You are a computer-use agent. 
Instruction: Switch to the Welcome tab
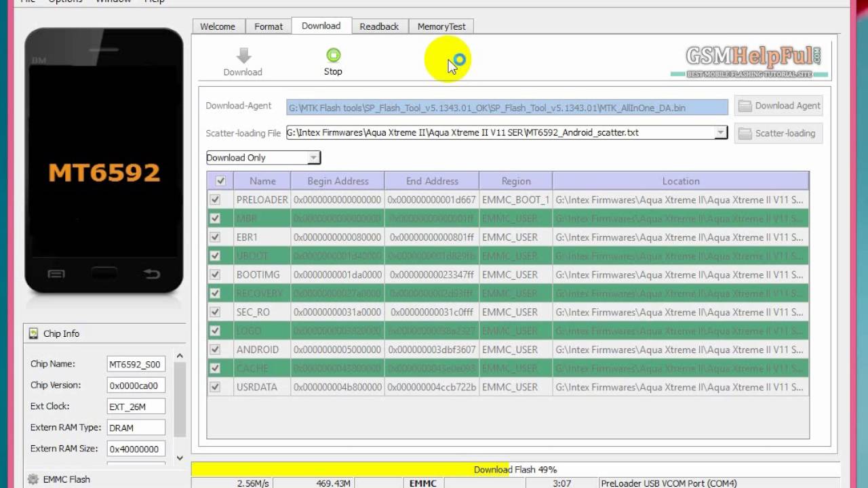click(218, 26)
